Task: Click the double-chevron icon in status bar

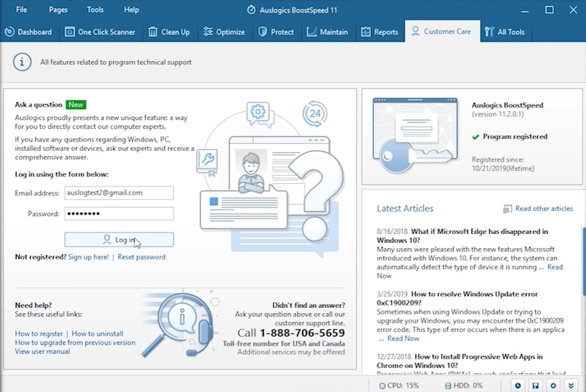Action: [571, 386]
